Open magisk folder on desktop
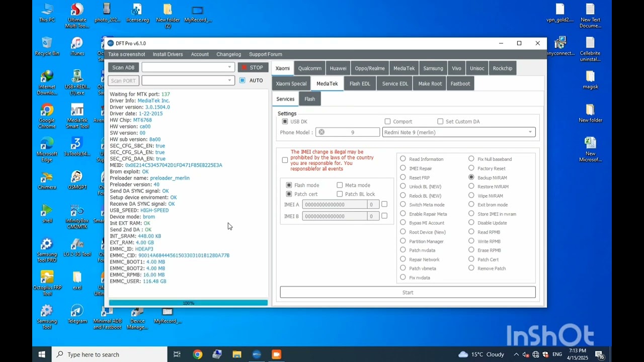Image resolution: width=644 pixels, height=362 pixels. 590,80
